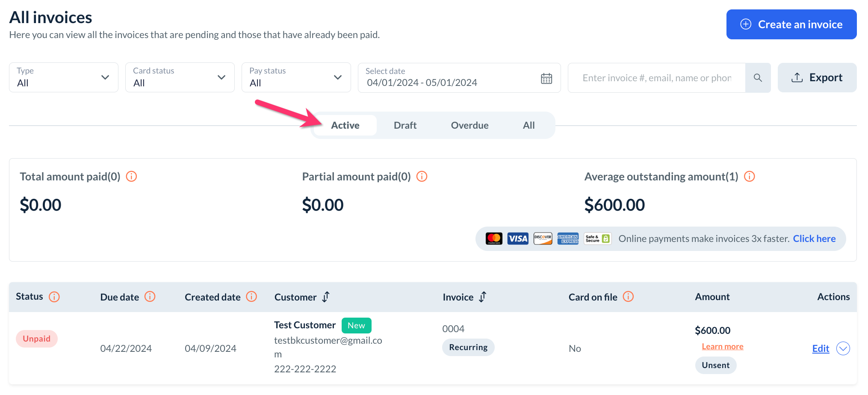Click the calendar icon in date field
868x395 pixels.
point(546,78)
